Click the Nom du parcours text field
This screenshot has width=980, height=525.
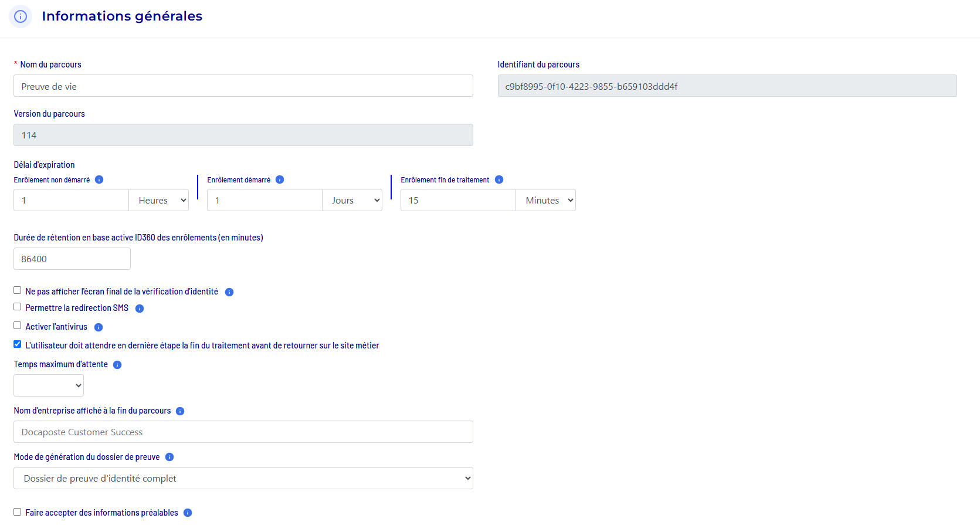point(243,86)
